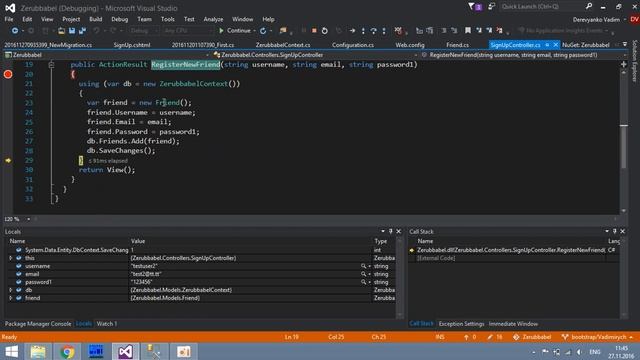Viewport: 640px width, 360px height.
Task: Click the ENG language indicator in tray
Action: click(595, 352)
